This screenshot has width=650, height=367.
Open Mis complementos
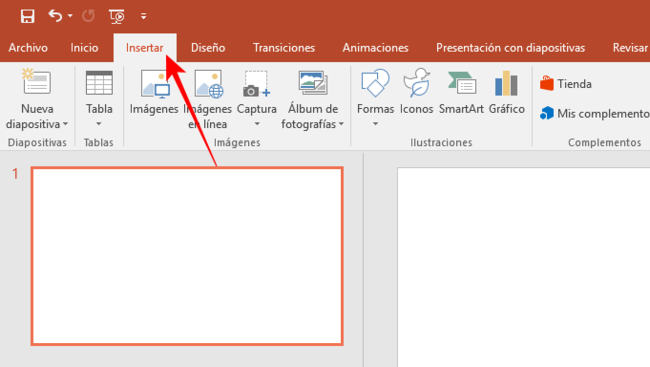click(x=594, y=113)
